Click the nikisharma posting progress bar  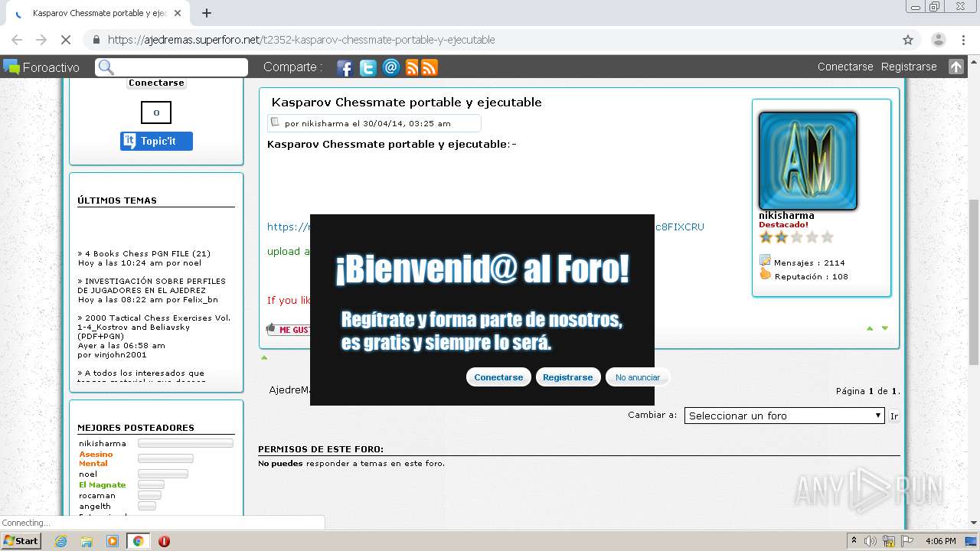click(185, 443)
